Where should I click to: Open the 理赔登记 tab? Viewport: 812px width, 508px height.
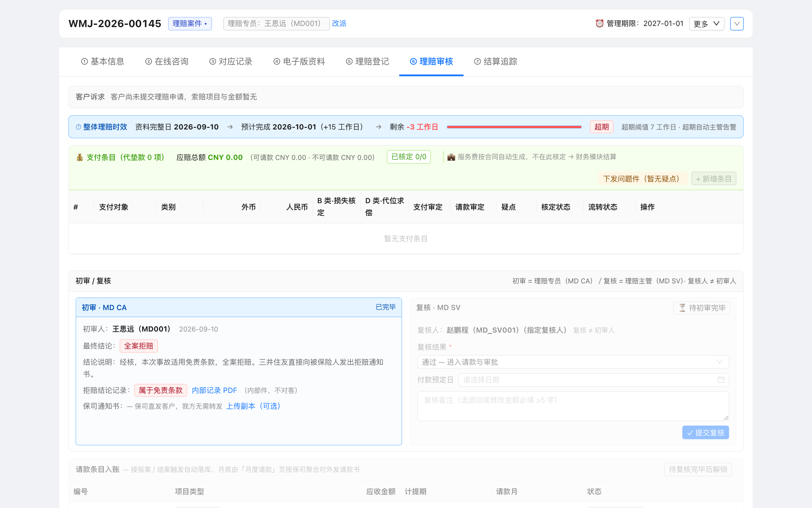[367, 61]
